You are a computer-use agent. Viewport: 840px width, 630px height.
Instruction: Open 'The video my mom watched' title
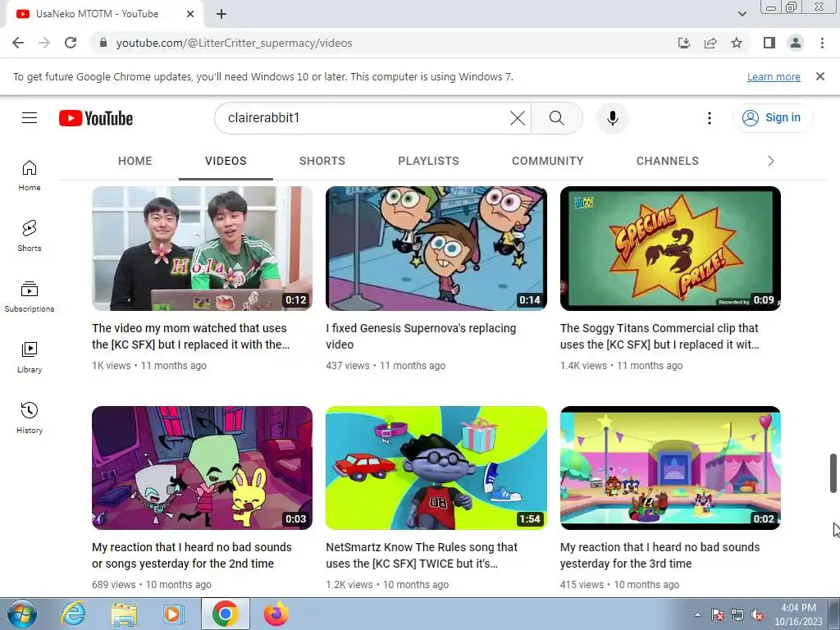coord(190,336)
